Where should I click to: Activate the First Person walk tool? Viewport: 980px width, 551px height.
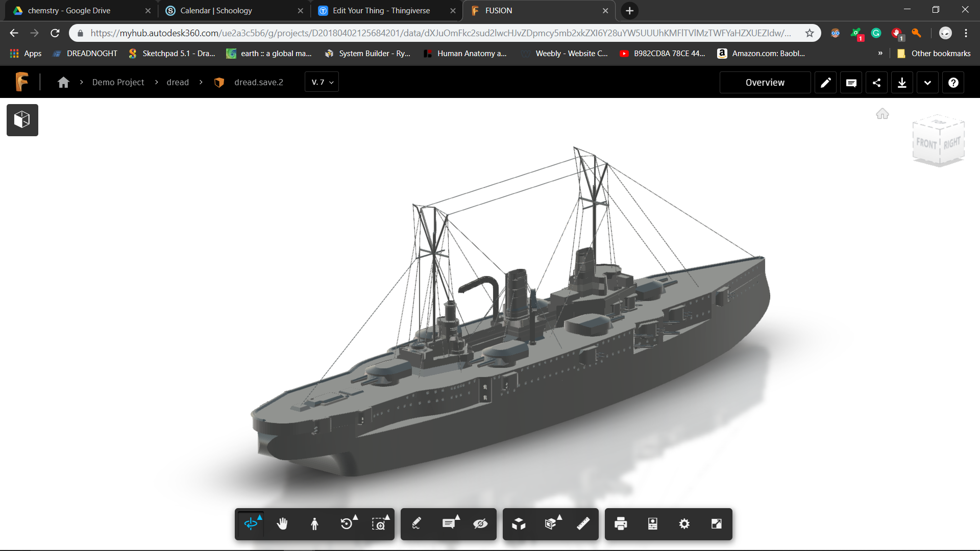click(x=314, y=523)
